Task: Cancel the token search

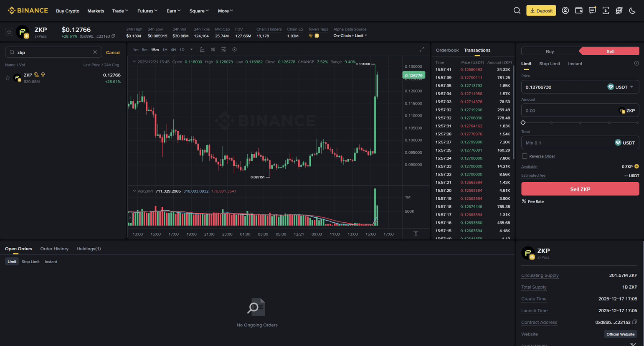Action: (113, 52)
